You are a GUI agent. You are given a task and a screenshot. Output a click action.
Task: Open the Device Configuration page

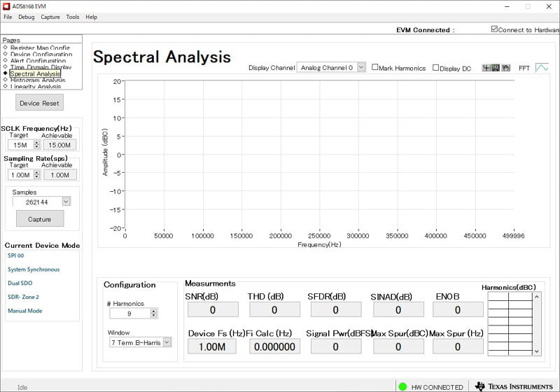coord(41,54)
